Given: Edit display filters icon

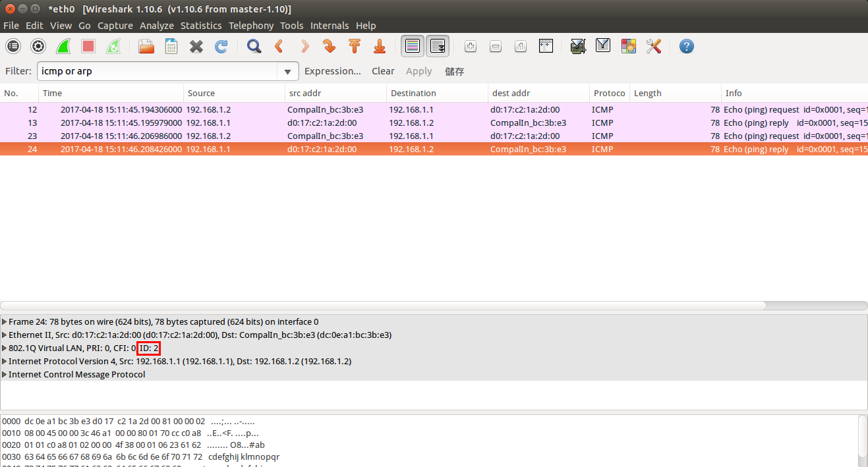Looking at the screenshot, I should click(x=603, y=46).
